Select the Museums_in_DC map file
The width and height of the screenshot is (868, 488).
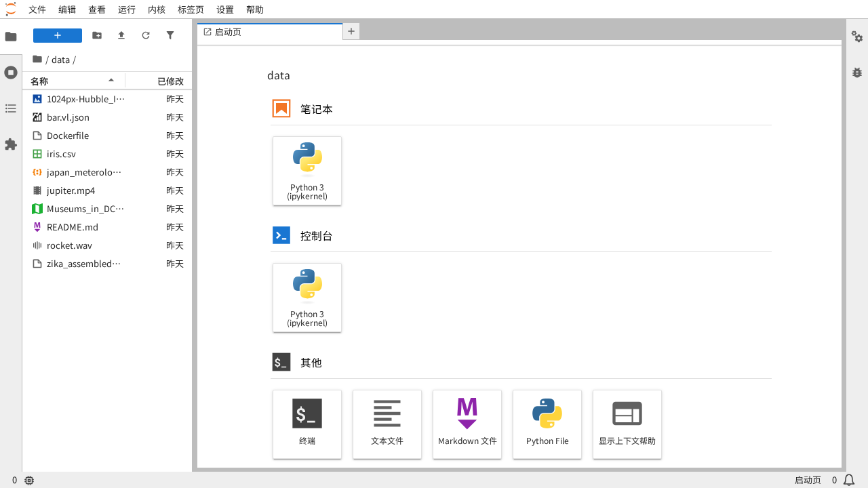[107, 209]
